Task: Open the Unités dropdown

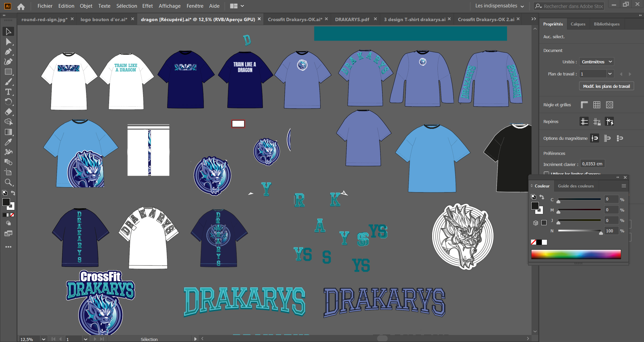Action: point(597,62)
